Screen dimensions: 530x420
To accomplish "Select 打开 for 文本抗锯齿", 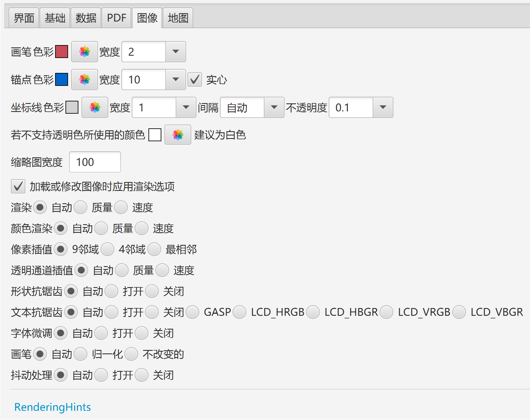I will [111, 312].
